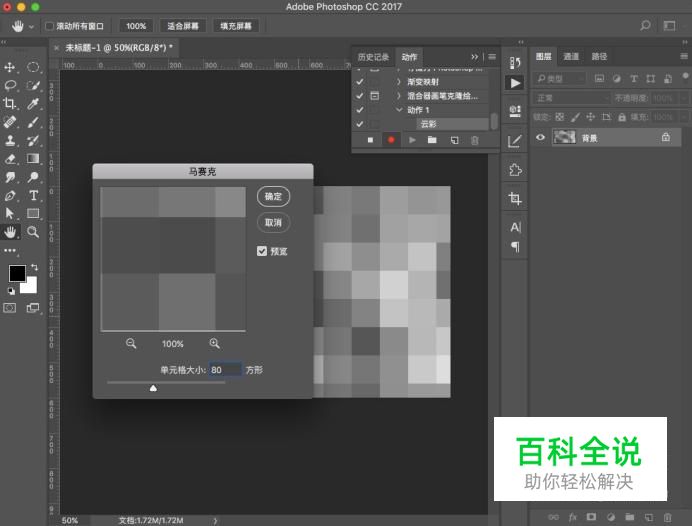
Task: Click the 适合屏幕 button
Action: (x=183, y=26)
